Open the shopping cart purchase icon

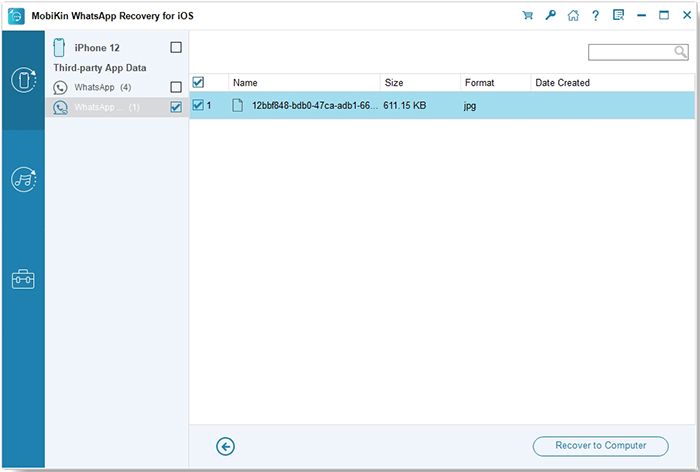(528, 15)
